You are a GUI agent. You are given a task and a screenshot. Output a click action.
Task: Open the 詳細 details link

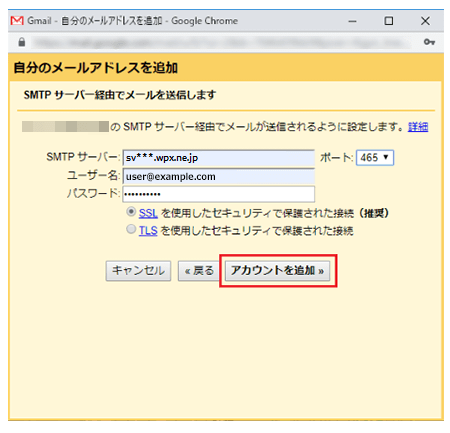click(x=418, y=127)
